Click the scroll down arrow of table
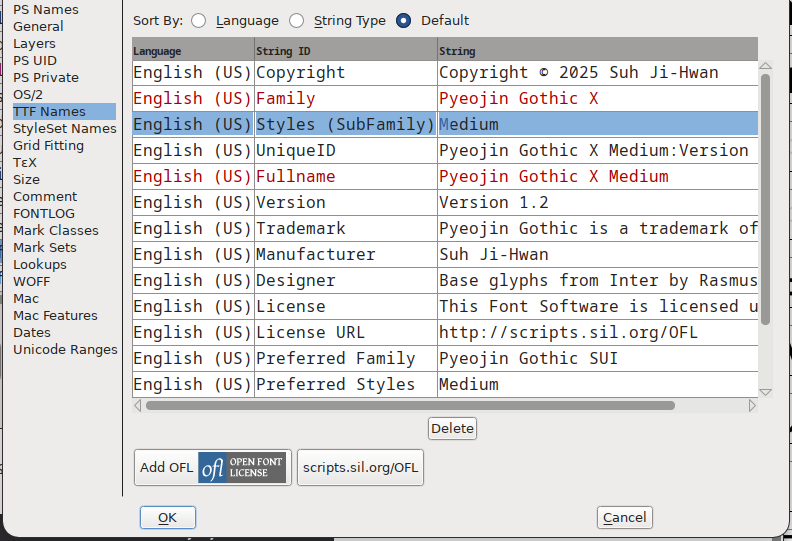Image resolution: width=792 pixels, height=541 pixels. pos(765,392)
